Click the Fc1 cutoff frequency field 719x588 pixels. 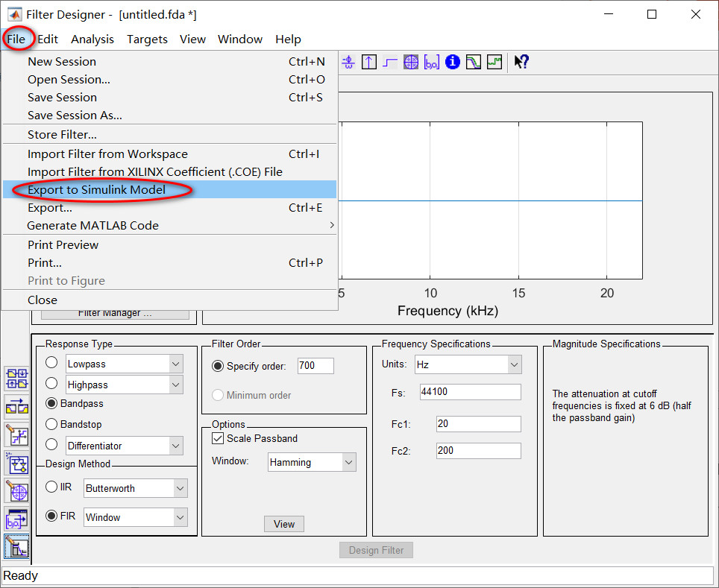click(x=479, y=424)
